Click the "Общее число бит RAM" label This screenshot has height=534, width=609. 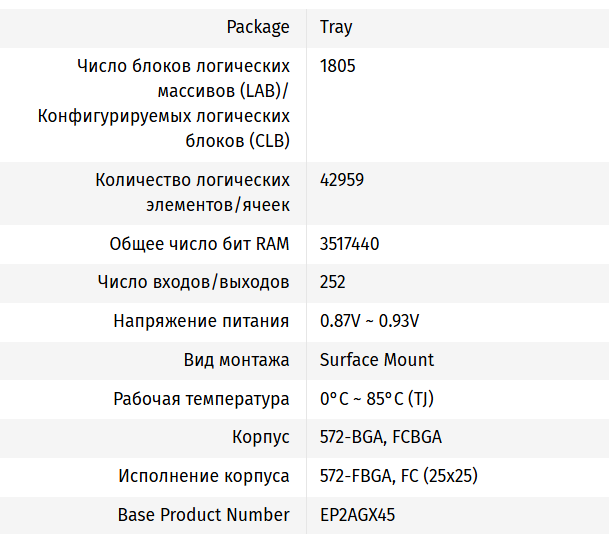[x=199, y=244]
